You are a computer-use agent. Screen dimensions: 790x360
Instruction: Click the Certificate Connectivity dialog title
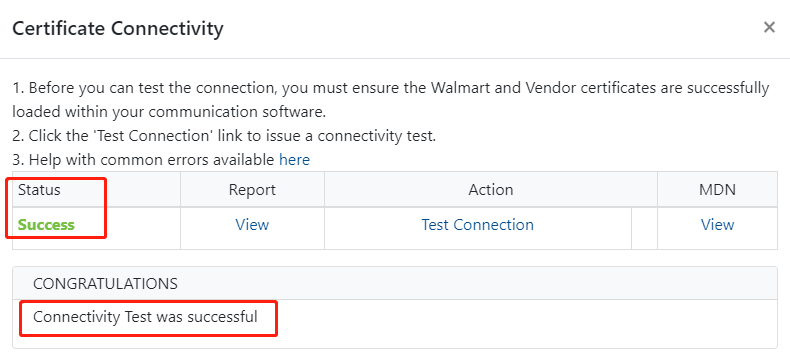point(117,28)
